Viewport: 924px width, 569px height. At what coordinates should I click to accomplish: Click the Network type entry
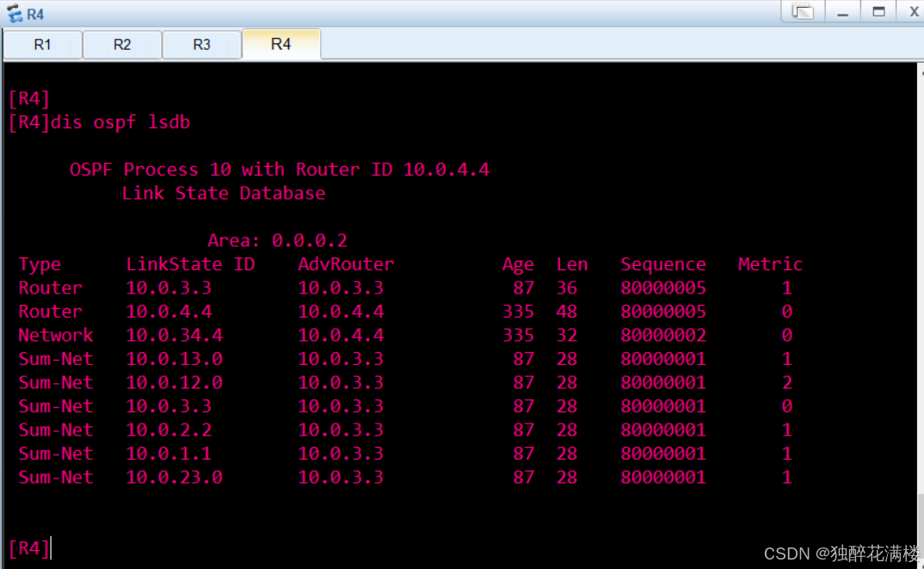coord(55,336)
